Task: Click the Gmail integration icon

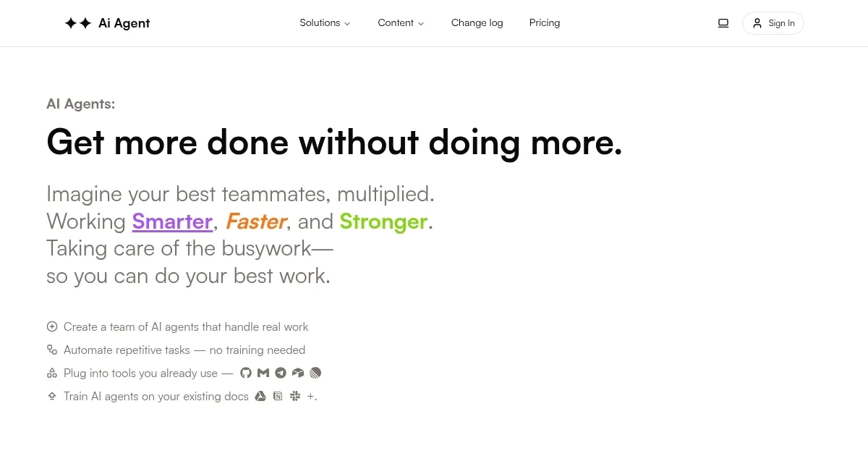Action: [x=263, y=373]
